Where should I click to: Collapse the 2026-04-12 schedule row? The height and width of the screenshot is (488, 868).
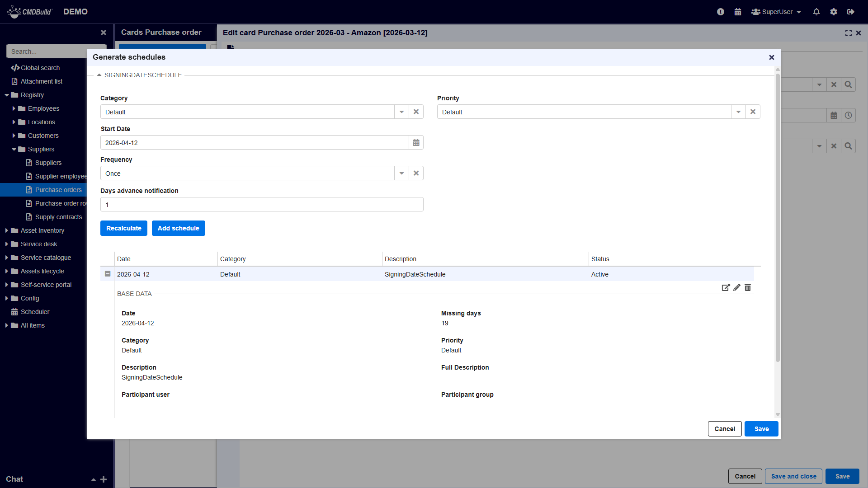point(108,274)
